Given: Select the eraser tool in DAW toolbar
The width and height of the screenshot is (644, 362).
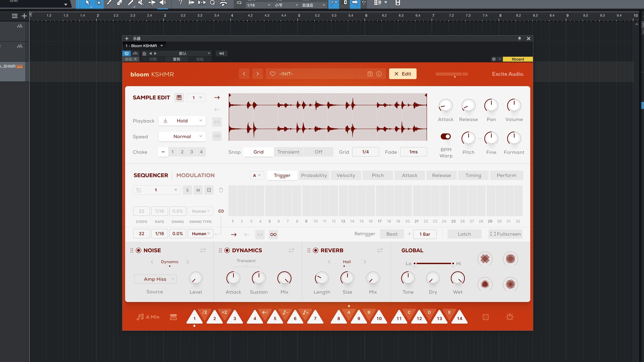Looking at the screenshot, I should point(120,3).
